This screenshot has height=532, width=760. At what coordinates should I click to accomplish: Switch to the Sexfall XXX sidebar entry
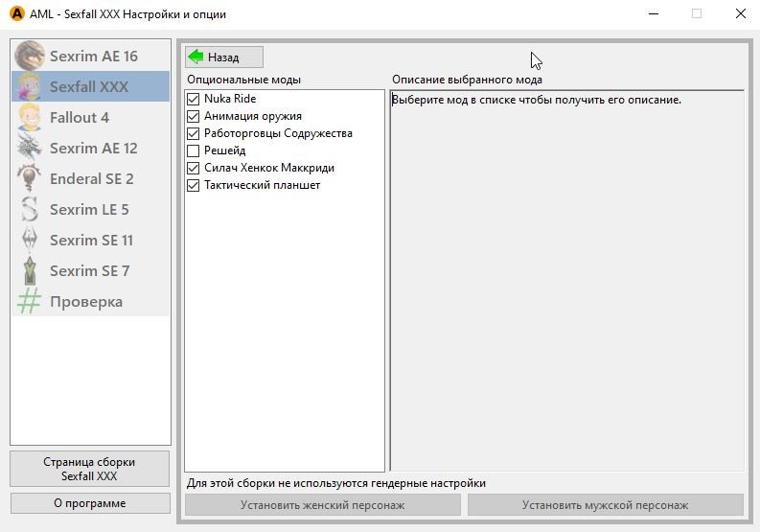coord(89,86)
